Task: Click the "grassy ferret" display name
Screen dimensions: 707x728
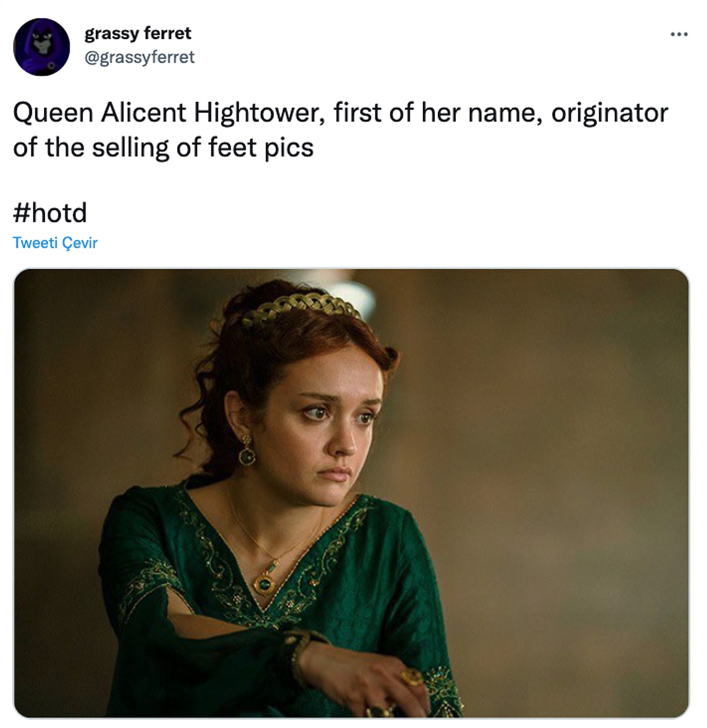Action: (x=137, y=33)
